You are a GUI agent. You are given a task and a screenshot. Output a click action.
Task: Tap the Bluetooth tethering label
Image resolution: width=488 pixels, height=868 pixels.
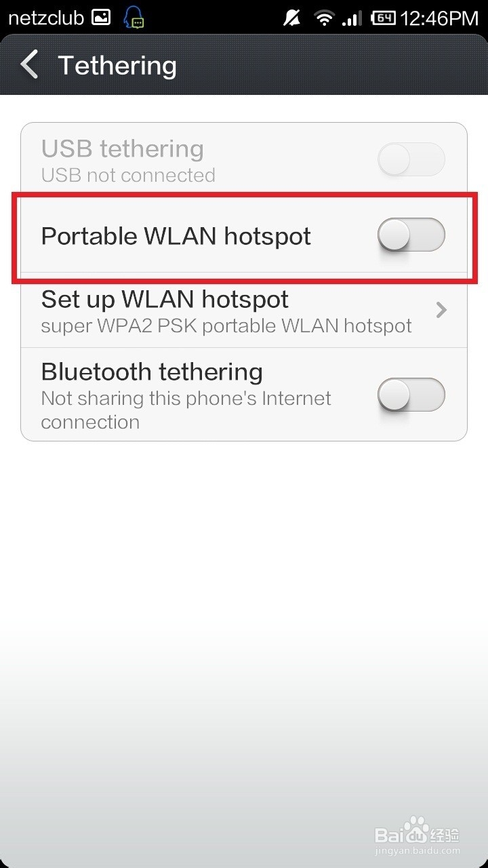pyautogui.click(x=152, y=372)
